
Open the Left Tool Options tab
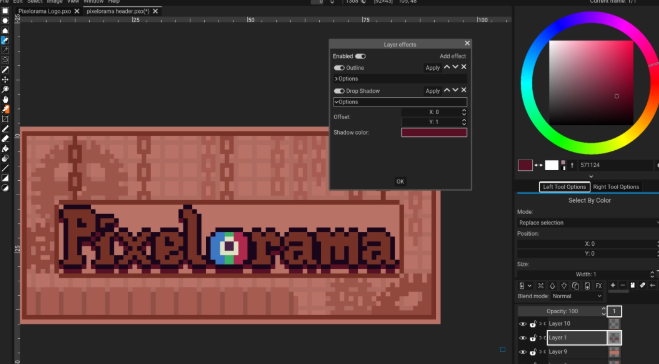point(564,187)
